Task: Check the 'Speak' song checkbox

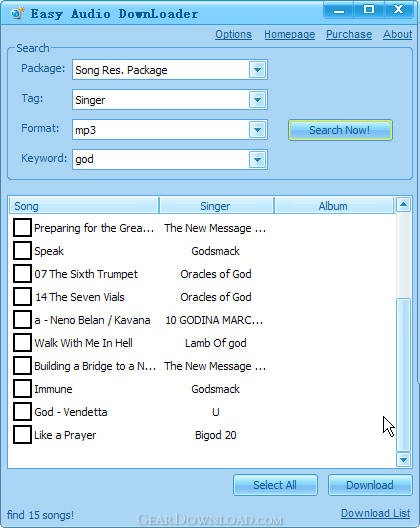Action: click(22, 251)
